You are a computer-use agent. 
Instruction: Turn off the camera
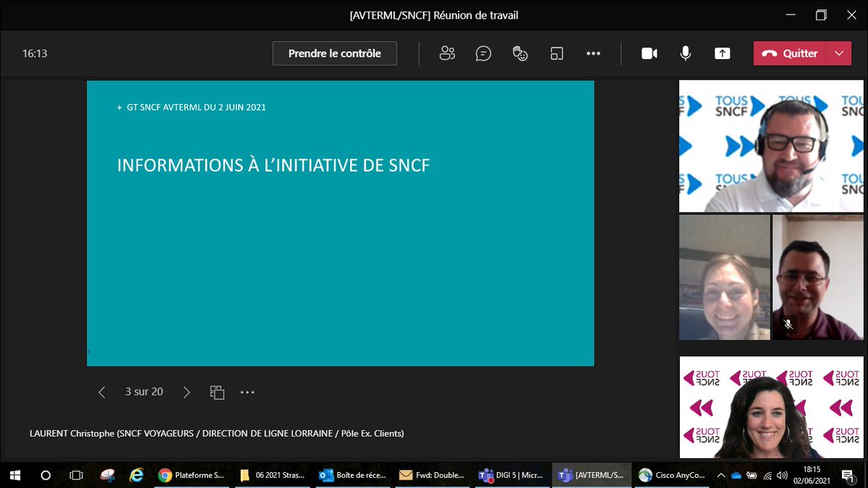(649, 53)
